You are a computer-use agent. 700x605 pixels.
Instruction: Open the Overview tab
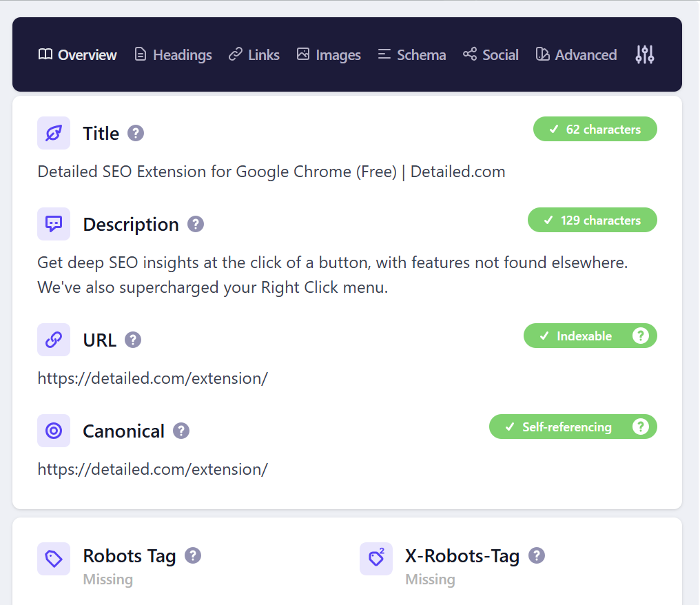pyautogui.click(x=77, y=55)
